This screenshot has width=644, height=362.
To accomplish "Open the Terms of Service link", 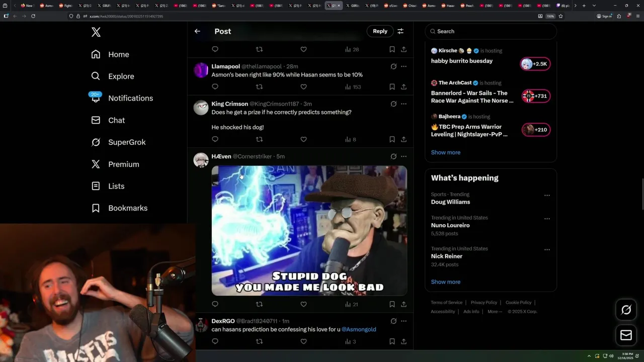I will [446, 303].
